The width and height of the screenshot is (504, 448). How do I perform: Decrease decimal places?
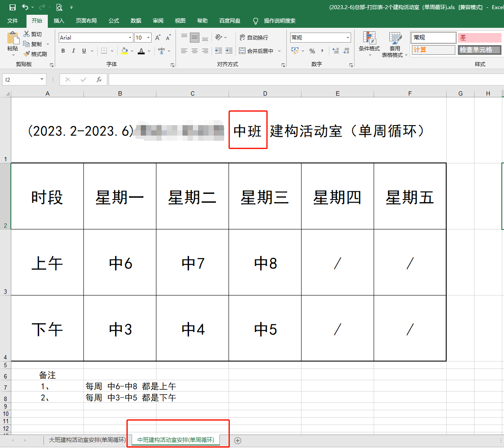click(346, 51)
